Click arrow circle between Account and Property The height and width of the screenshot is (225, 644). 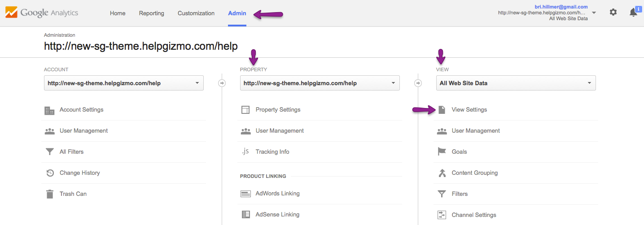[222, 83]
